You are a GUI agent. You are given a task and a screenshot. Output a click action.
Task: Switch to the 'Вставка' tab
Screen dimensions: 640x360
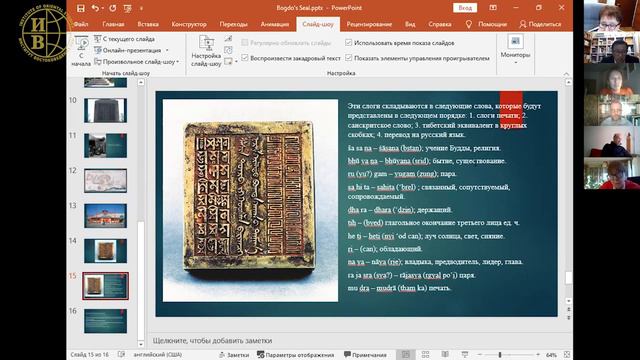[148, 24]
